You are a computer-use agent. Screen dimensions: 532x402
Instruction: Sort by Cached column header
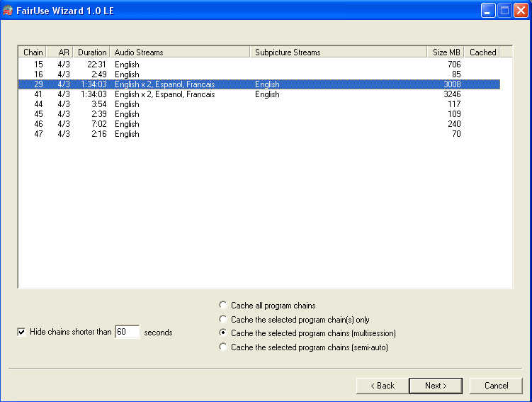pyautogui.click(x=482, y=52)
